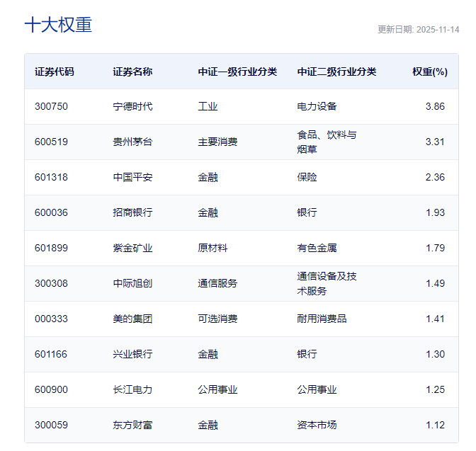
Task: Click weight value 1.12
Action: pos(436,426)
